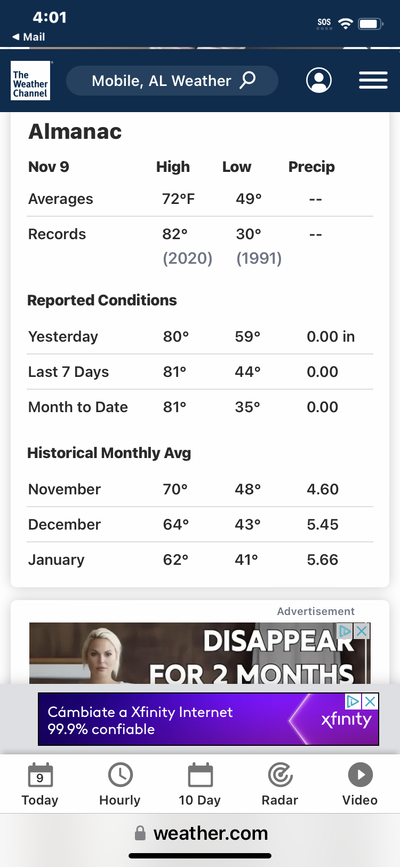Tap the AdChoices icon on the Xfinity banner
This screenshot has height=867, width=400.
pos(354,702)
